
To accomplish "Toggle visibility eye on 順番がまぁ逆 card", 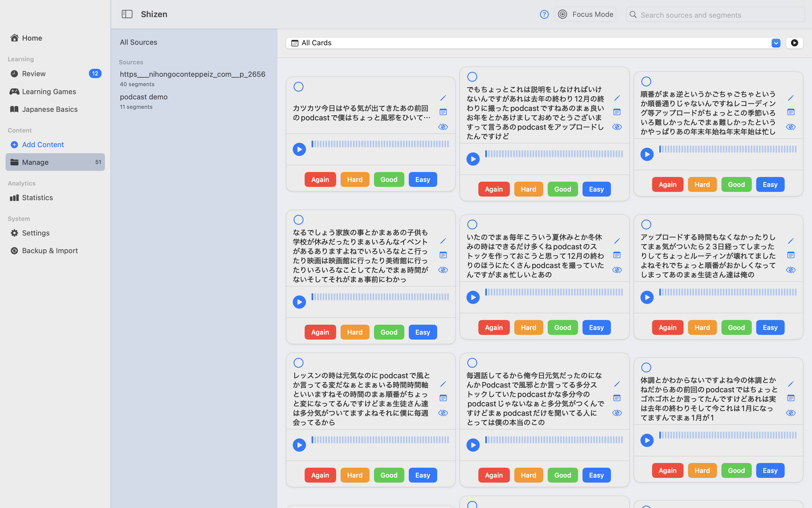I will (790, 127).
